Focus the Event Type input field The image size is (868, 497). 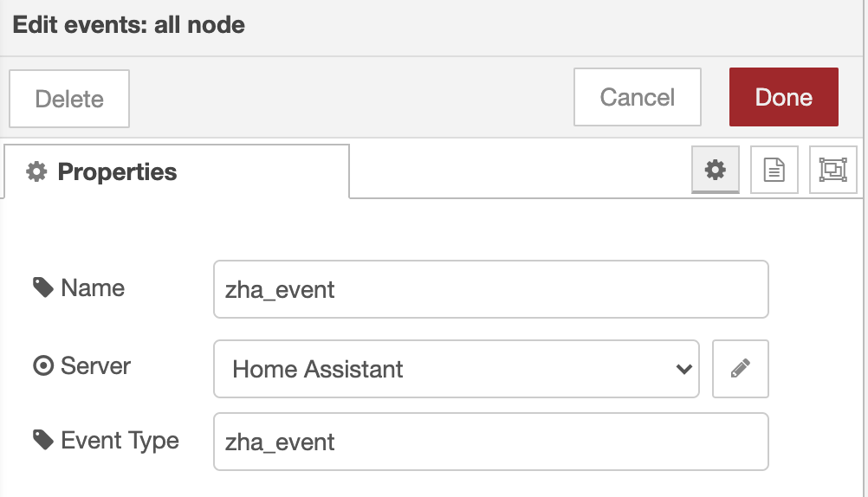point(491,442)
